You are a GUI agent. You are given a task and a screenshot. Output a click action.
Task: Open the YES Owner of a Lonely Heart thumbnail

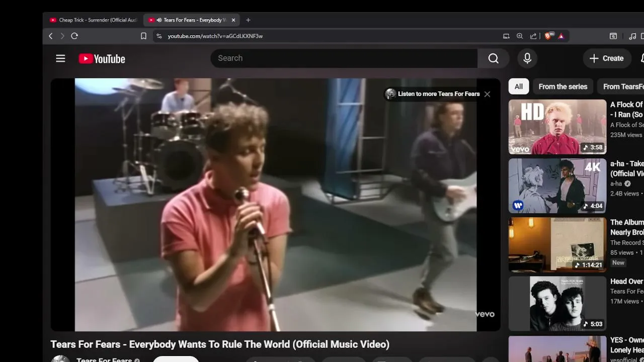pyautogui.click(x=557, y=349)
